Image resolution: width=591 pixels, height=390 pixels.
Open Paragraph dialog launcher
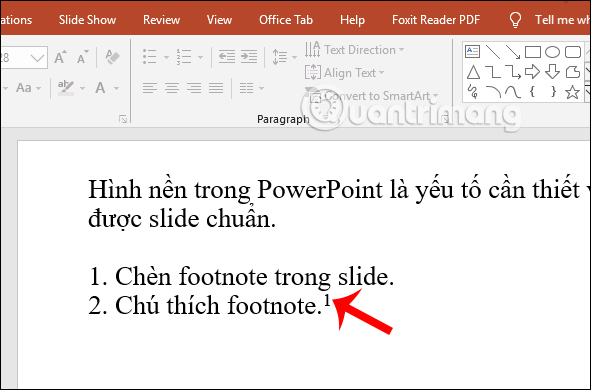tap(446, 119)
